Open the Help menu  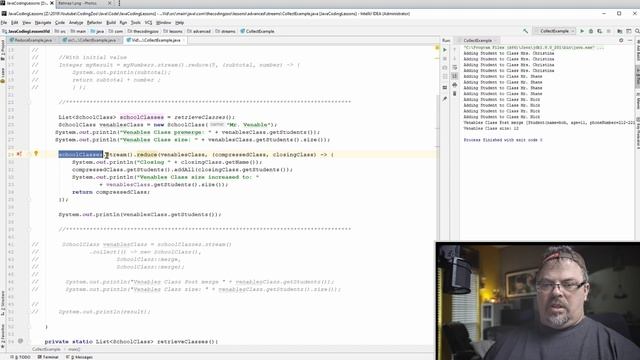(180, 23)
